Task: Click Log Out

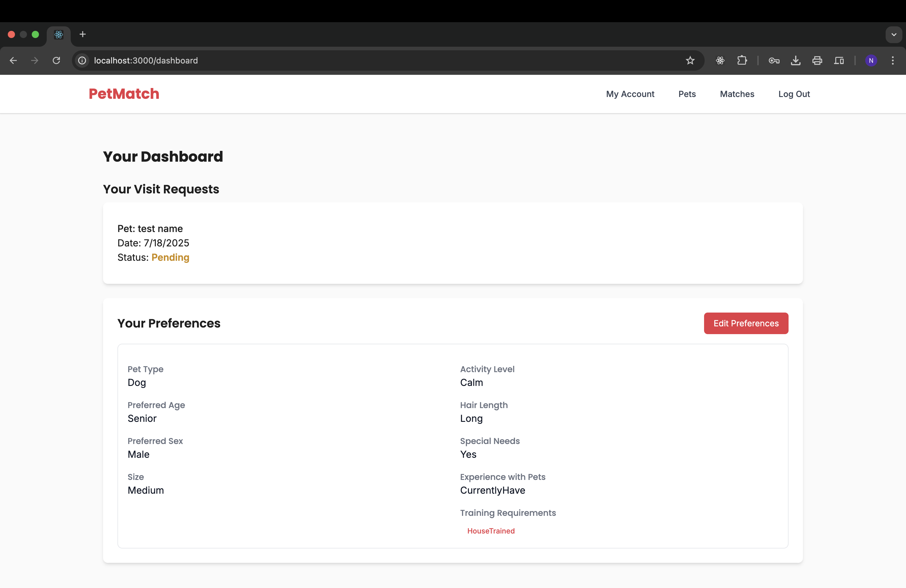Action: tap(794, 94)
